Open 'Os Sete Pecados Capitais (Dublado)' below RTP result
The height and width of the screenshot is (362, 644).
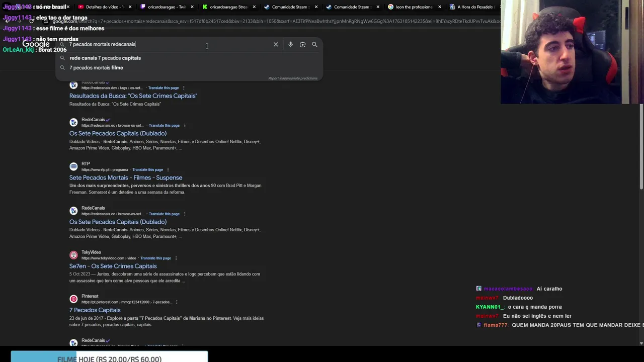point(118,222)
